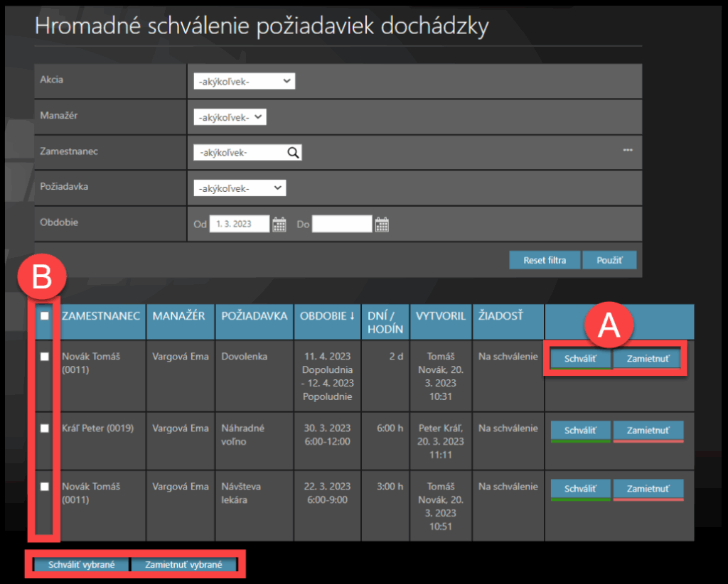Click Zamietnuť vybrané button
Viewport: 728px width, 584px height.
click(x=183, y=566)
